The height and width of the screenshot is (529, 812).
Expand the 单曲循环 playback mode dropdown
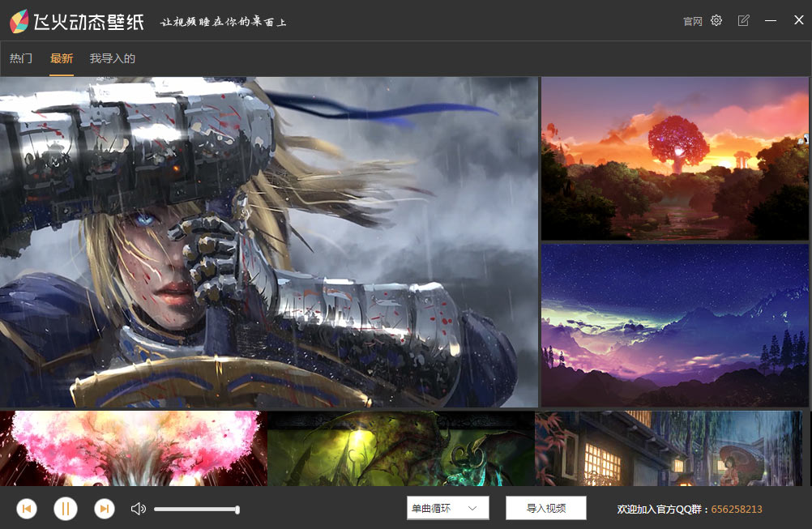[x=447, y=508]
